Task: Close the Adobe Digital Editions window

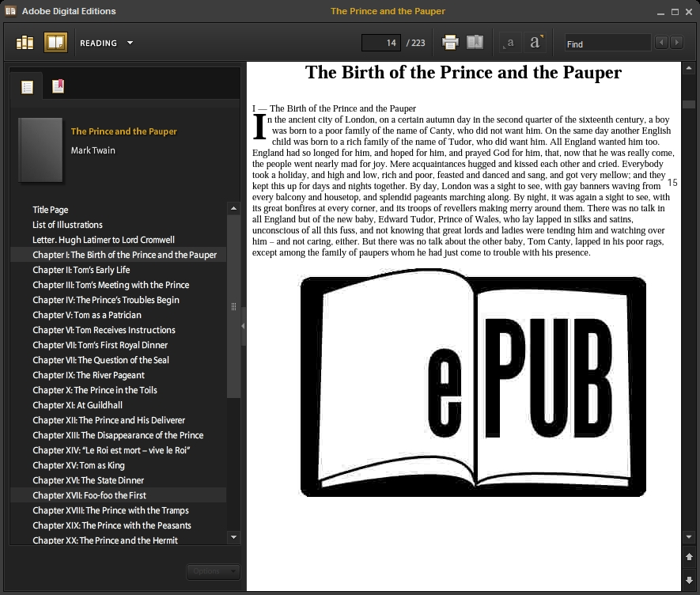Action: pyautogui.click(x=689, y=12)
